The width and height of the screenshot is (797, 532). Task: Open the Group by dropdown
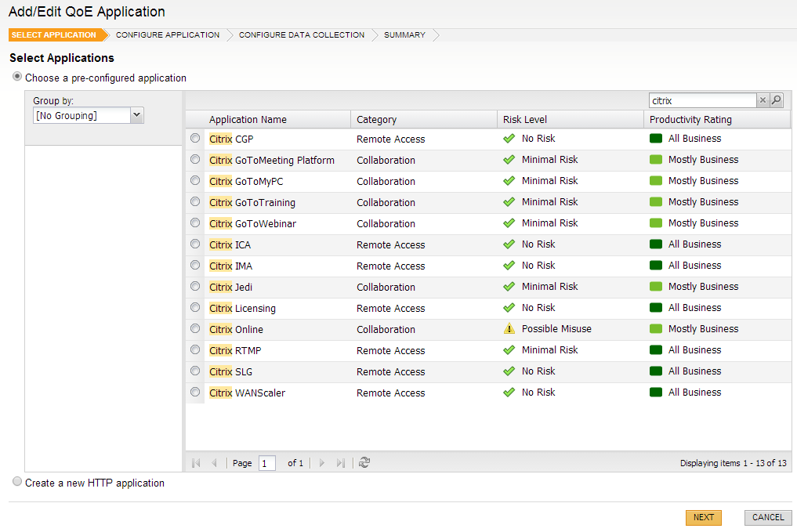[136, 115]
